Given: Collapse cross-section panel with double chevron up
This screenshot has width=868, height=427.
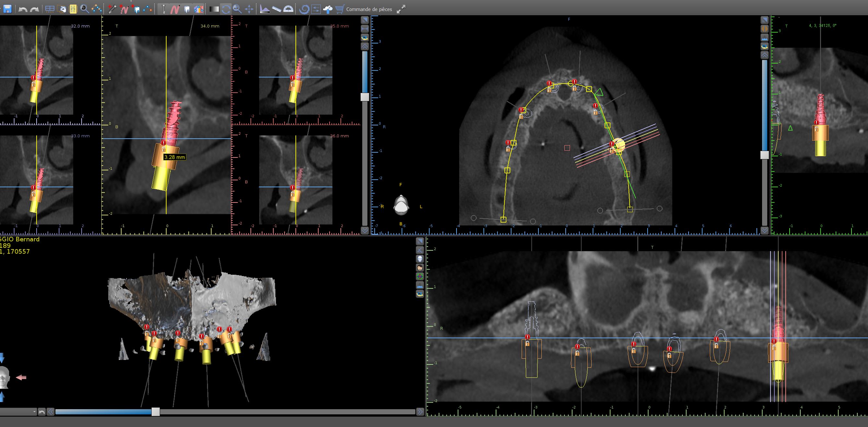Looking at the screenshot, I should tap(365, 46).
